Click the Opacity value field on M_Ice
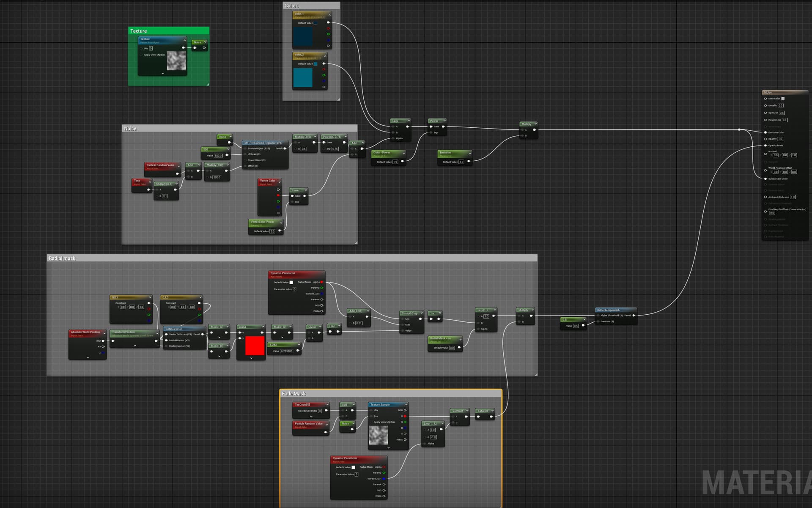The width and height of the screenshot is (812, 508). [780, 139]
